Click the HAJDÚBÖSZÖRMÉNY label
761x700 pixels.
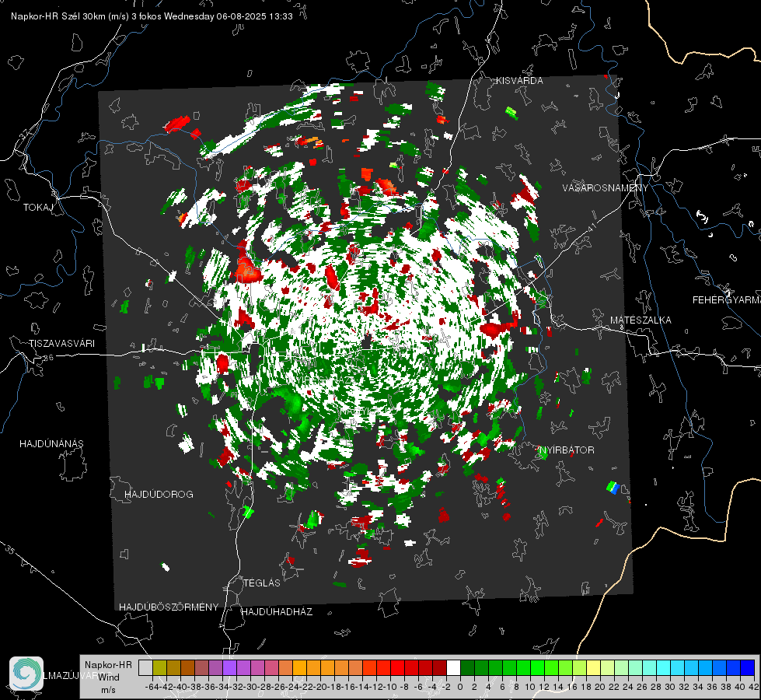tap(169, 607)
